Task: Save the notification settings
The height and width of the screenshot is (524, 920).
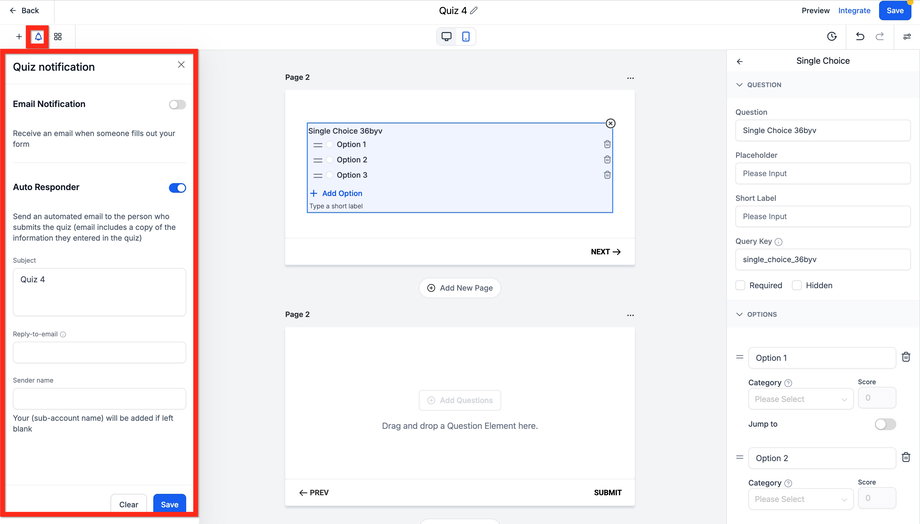Action: click(x=170, y=505)
